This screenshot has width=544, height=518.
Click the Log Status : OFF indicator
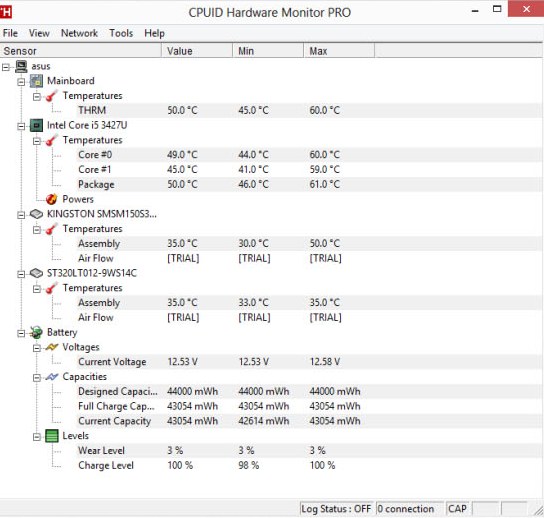[x=336, y=509]
